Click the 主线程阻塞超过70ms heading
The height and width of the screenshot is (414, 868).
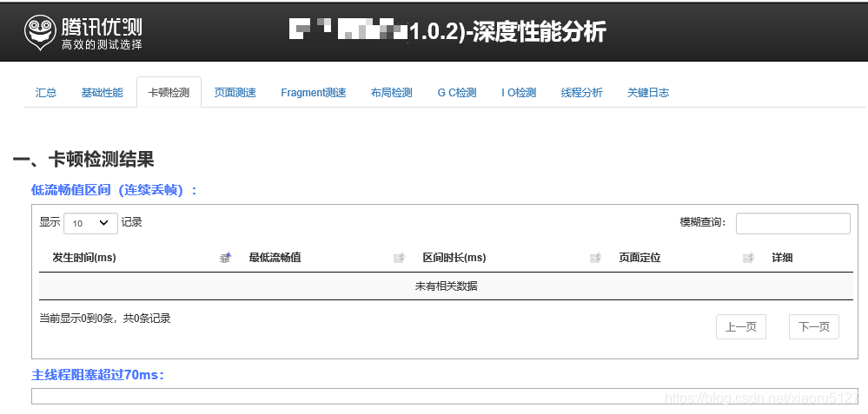[x=98, y=375]
